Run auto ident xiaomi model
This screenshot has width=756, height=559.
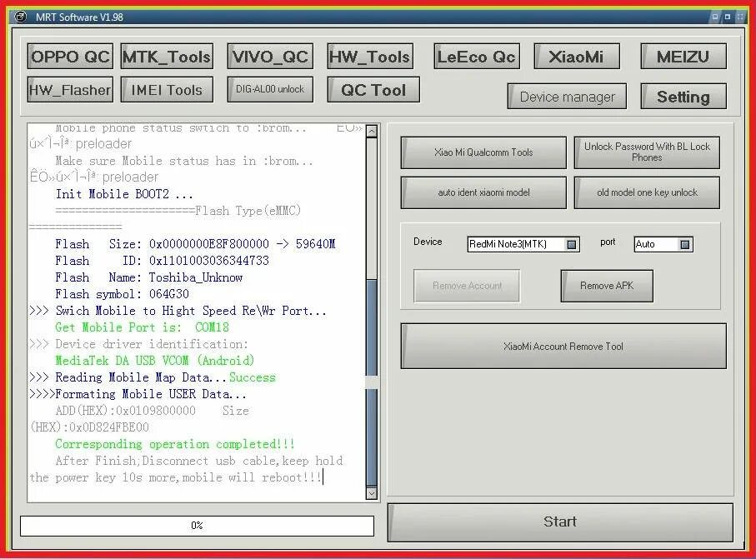pos(483,192)
